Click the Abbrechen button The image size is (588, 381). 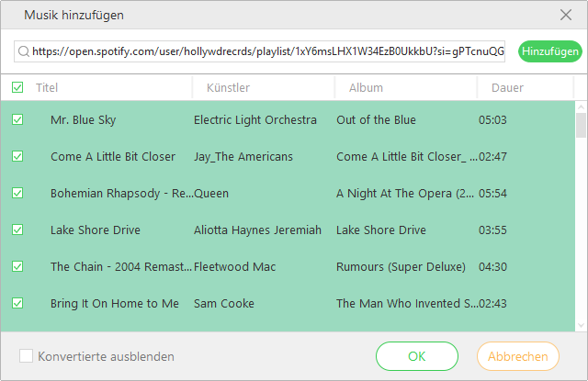[518, 356]
